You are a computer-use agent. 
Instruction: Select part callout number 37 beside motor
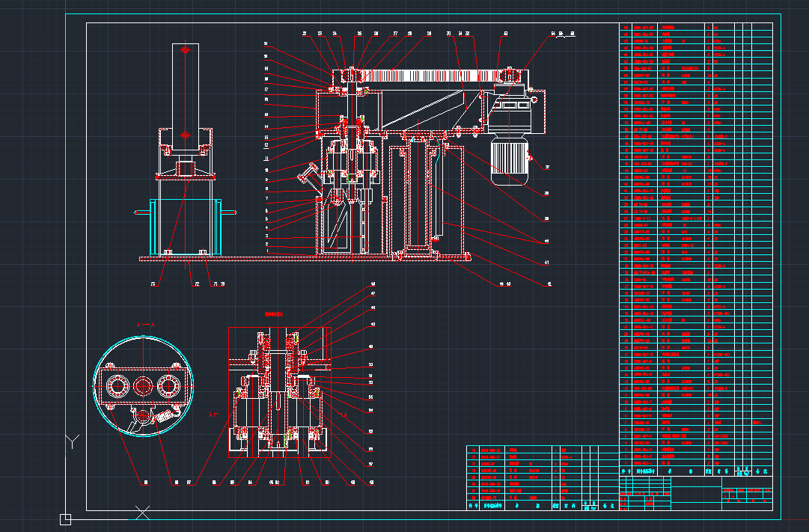coord(547,167)
